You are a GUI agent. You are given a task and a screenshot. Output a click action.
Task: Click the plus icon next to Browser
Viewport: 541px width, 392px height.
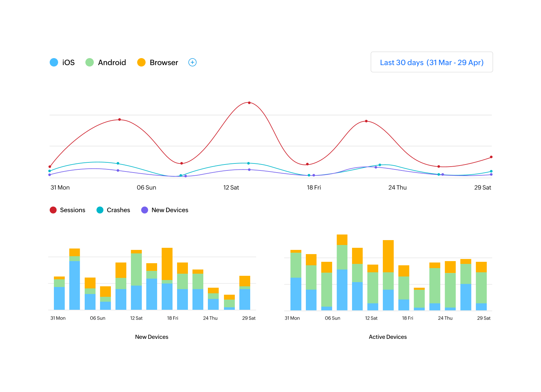tap(192, 62)
